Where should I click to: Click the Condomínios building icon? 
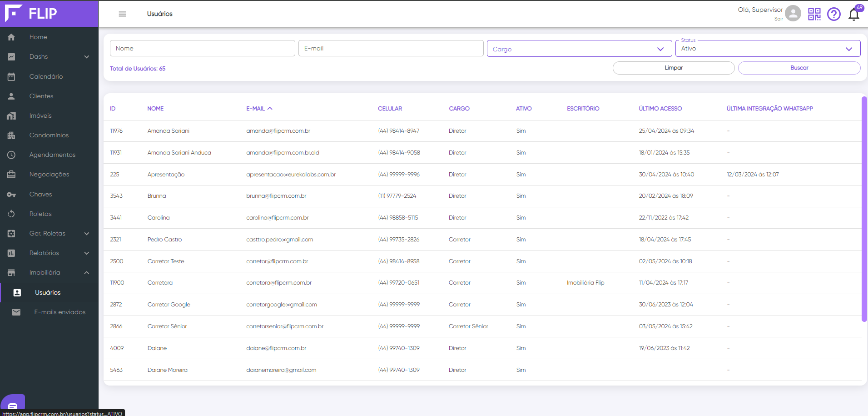point(11,135)
